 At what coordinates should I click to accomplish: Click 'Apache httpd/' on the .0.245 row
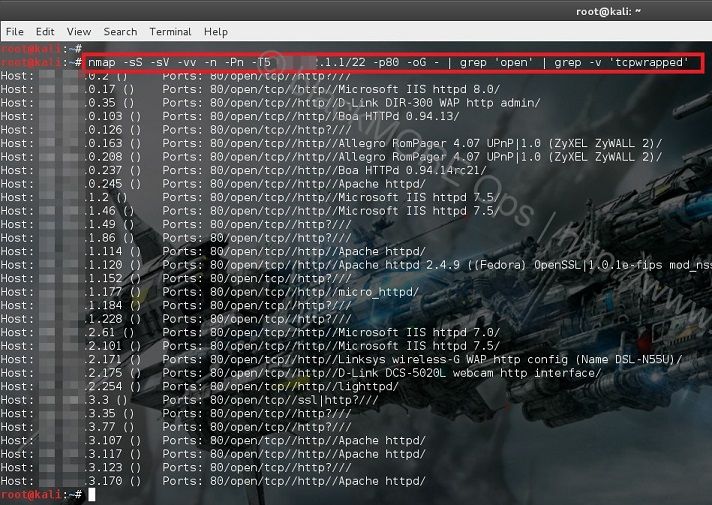coord(381,184)
